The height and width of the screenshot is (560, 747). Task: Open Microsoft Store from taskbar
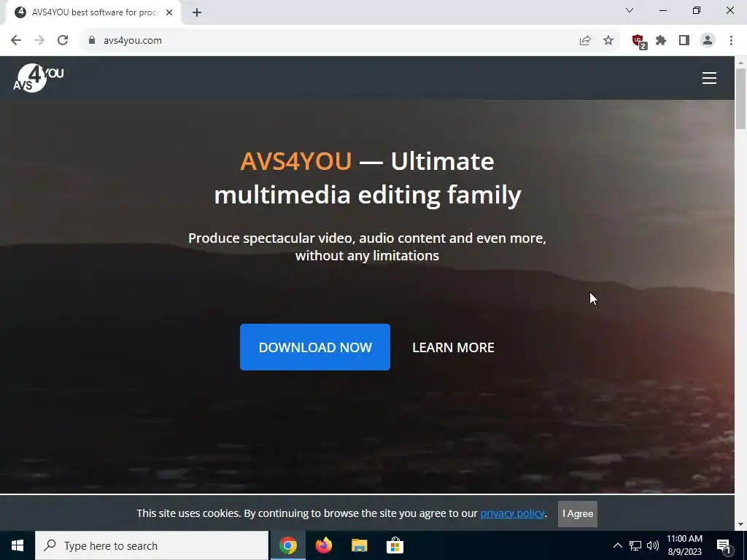[395, 545]
